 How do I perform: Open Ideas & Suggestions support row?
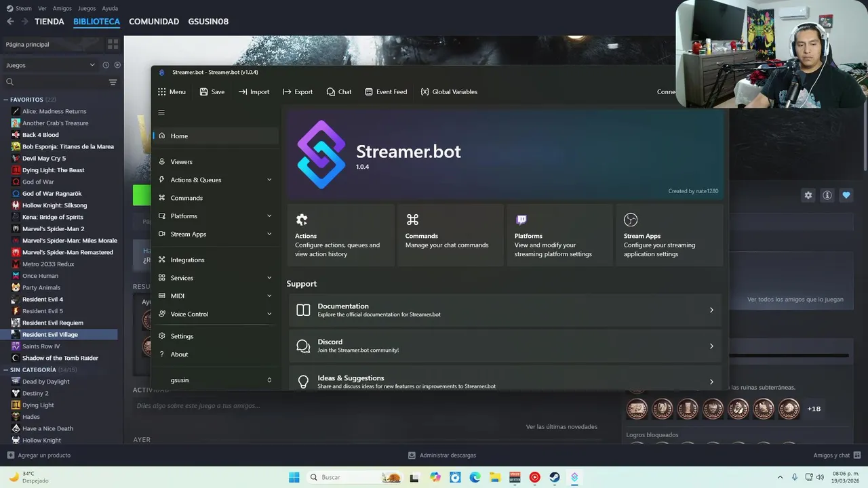(505, 380)
